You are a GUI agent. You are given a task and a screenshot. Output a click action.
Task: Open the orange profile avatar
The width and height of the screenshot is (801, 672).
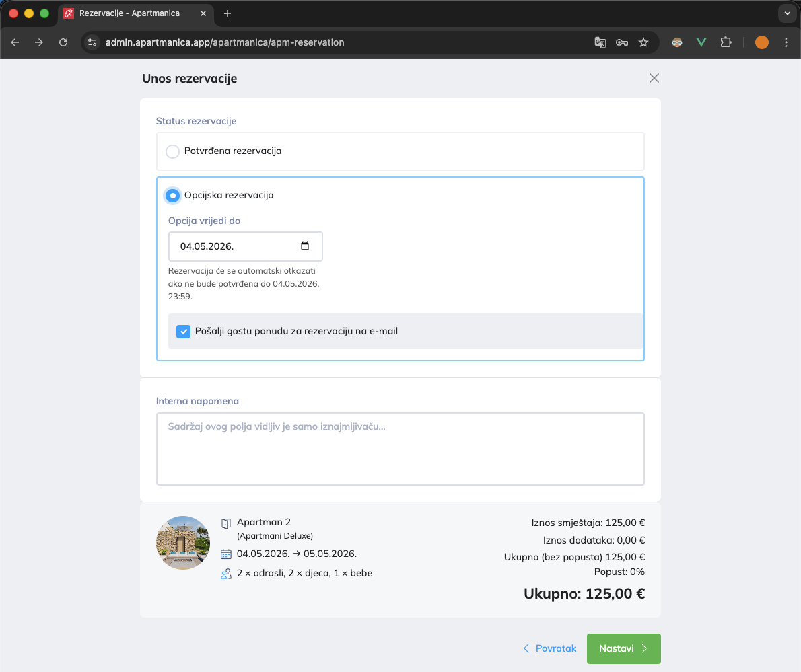pos(762,42)
